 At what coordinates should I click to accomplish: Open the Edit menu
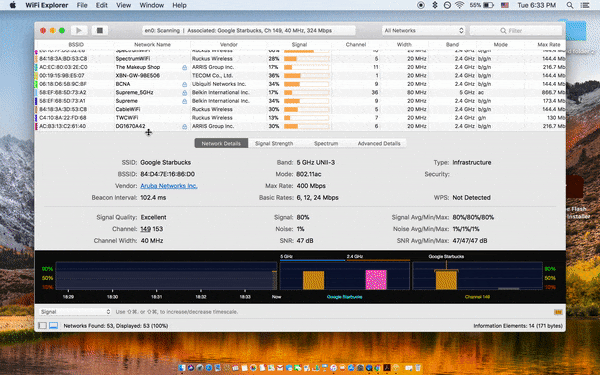tap(101, 5)
